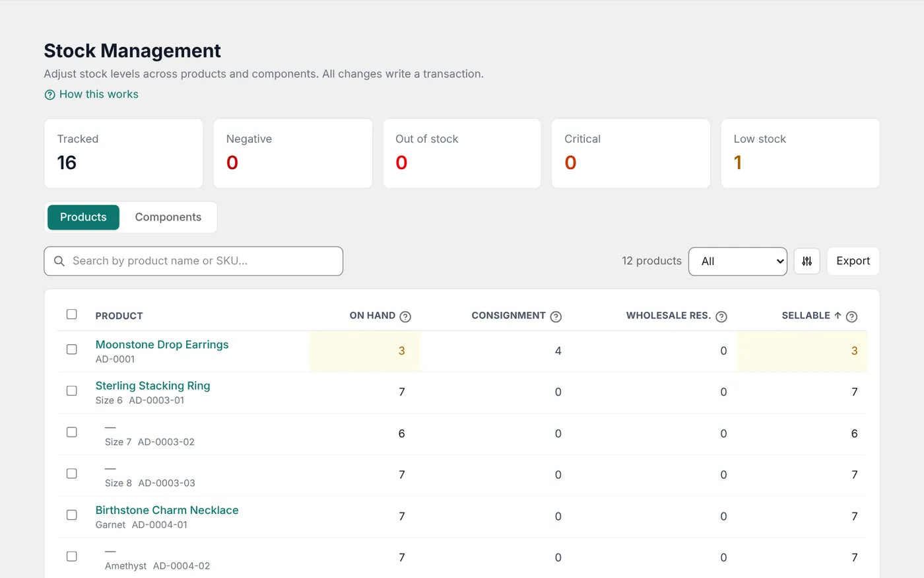Select the Tracked summary card
Viewport: 924px width, 578px height.
123,153
